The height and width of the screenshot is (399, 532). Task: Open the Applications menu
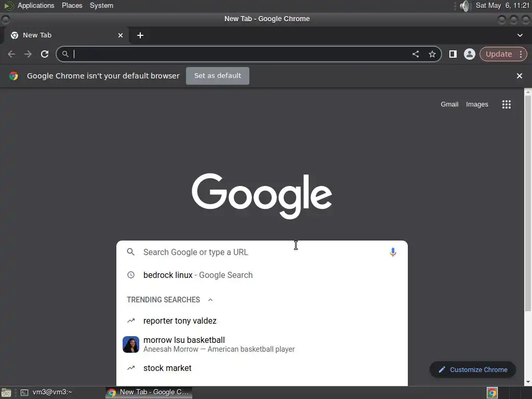pyautogui.click(x=36, y=5)
